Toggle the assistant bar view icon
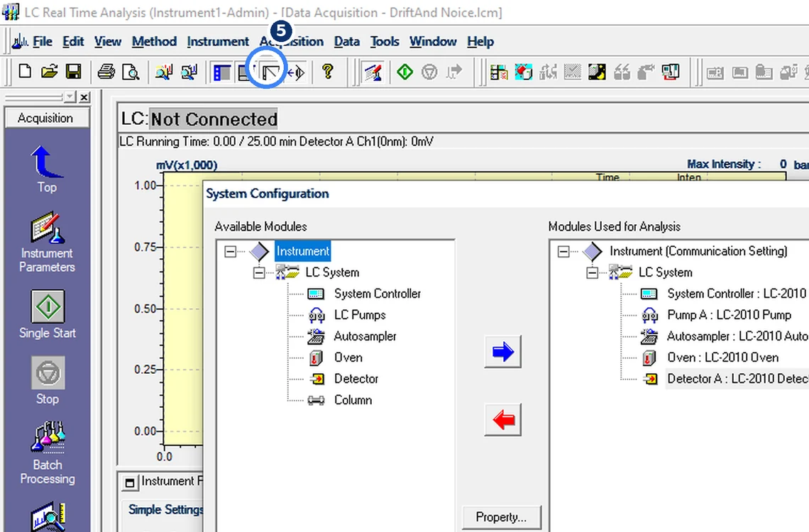Image resolution: width=809 pixels, height=532 pixels. (222, 72)
